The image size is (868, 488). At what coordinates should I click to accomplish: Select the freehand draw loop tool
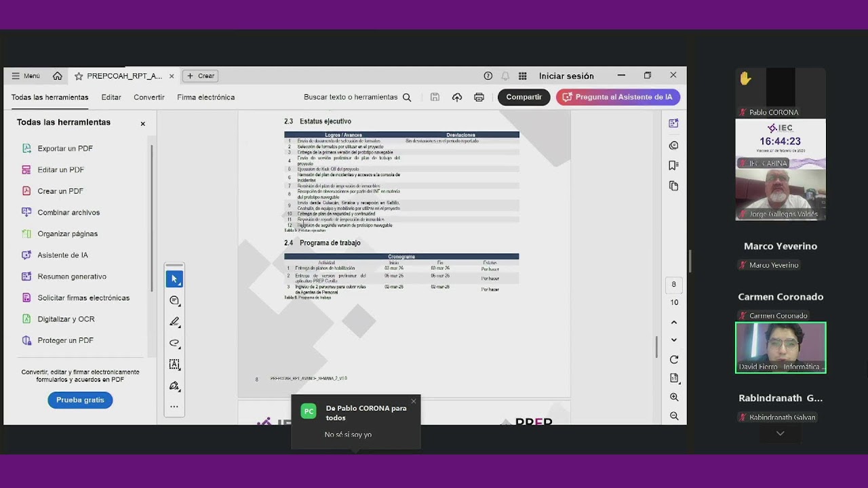(174, 343)
